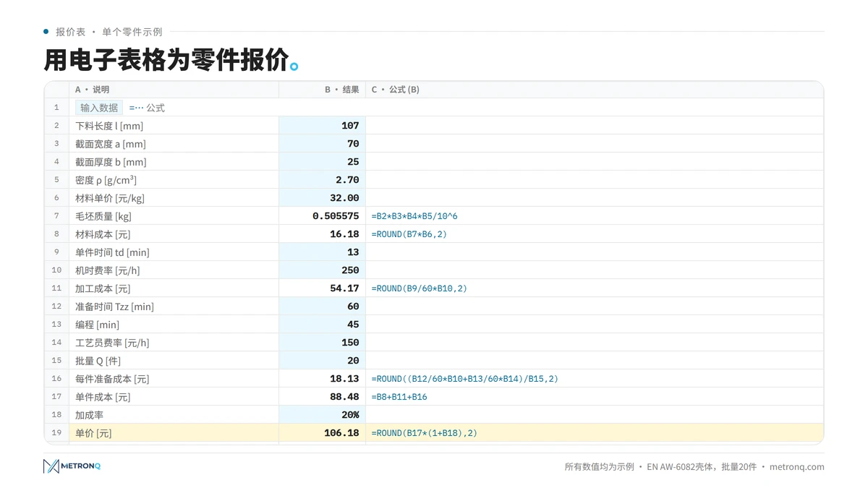
Task: Click label 编程 [min]
Action: [98, 325]
